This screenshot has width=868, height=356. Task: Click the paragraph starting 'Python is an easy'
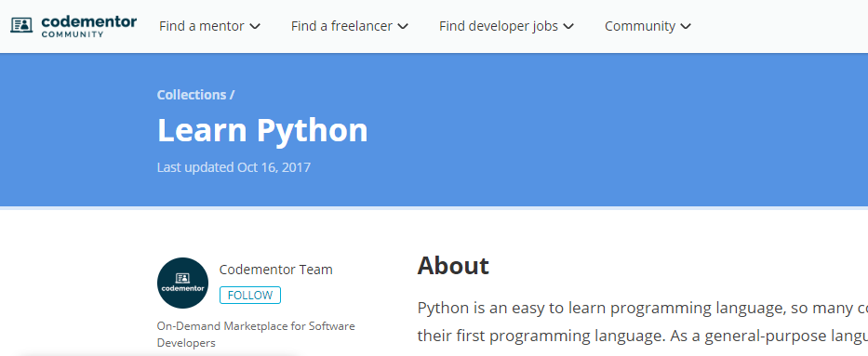click(x=642, y=323)
